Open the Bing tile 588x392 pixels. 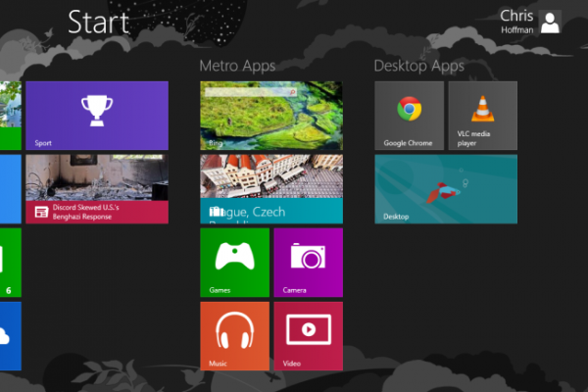tap(271, 116)
